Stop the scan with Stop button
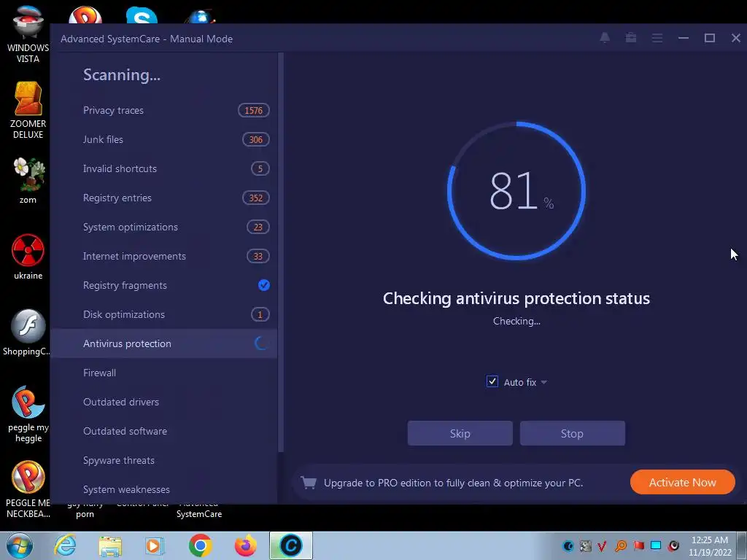 click(x=572, y=433)
